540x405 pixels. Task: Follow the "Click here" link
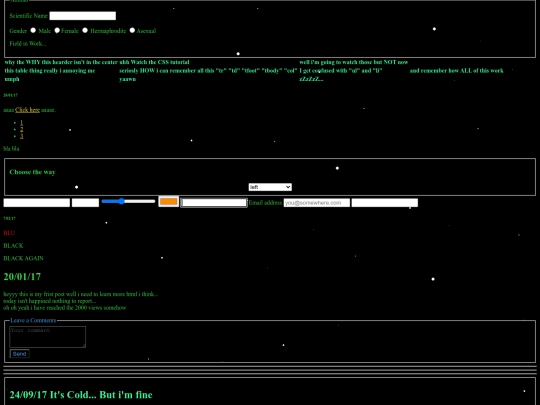[x=28, y=110]
